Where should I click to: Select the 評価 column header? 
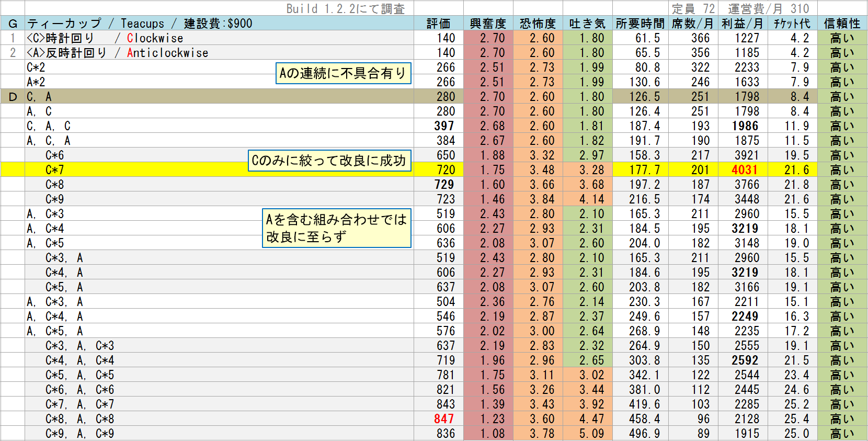[x=438, y=24]
